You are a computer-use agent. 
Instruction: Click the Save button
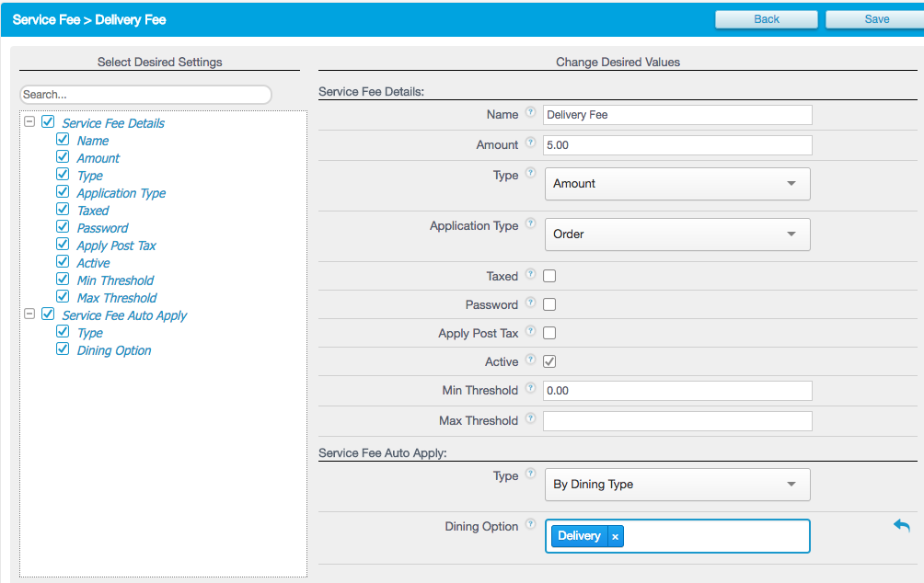point(876,19)
